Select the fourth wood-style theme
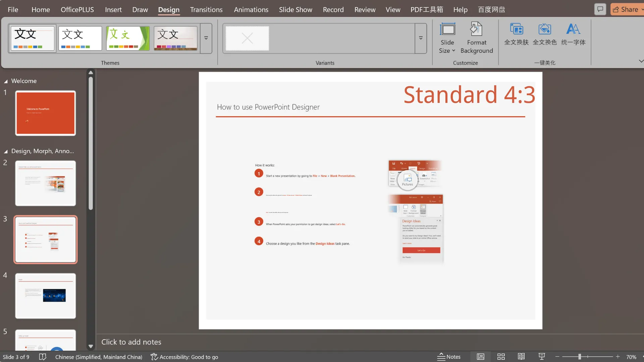644x362 pixels. pyautogui.click(x=175, y=38)
